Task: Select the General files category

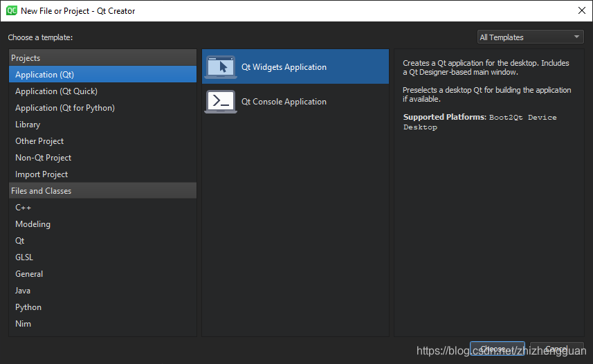Action: pyautogui.click(x=102, y=274)
